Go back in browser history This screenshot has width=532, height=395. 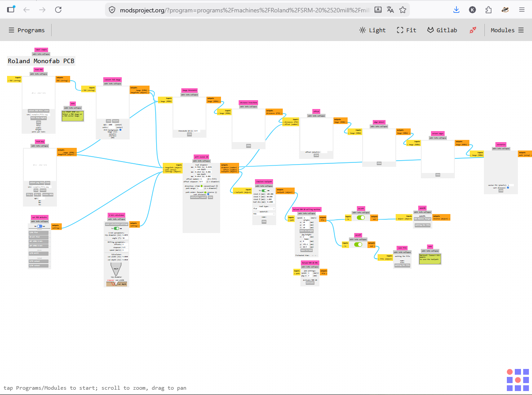26,10
